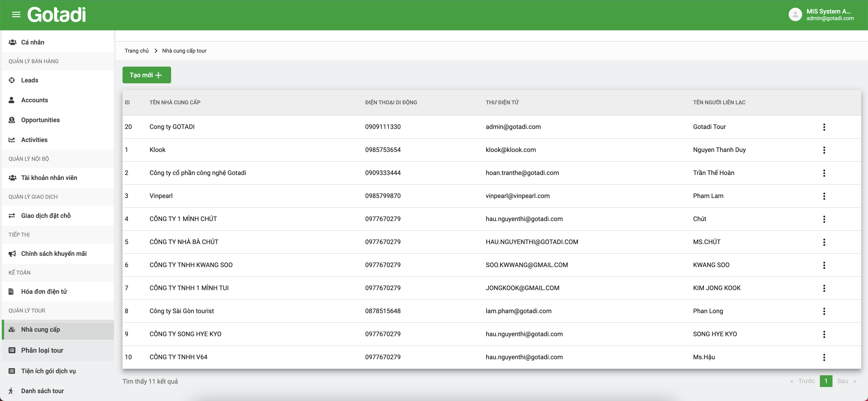Click the Opportunities money icon
Image resolution: width=868 pixels, height=401 pixels.
(12, 120)
